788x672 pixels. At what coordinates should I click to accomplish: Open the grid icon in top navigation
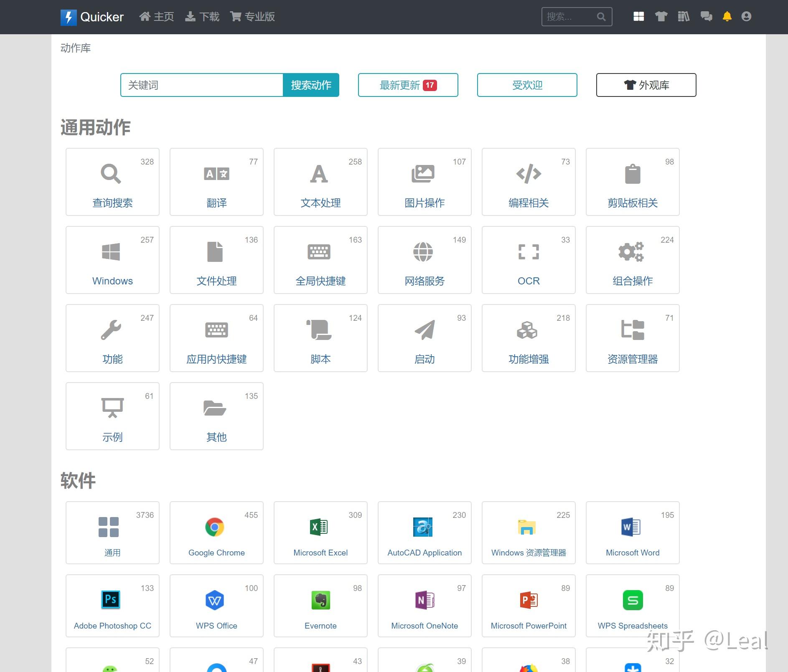coord(638,17)
